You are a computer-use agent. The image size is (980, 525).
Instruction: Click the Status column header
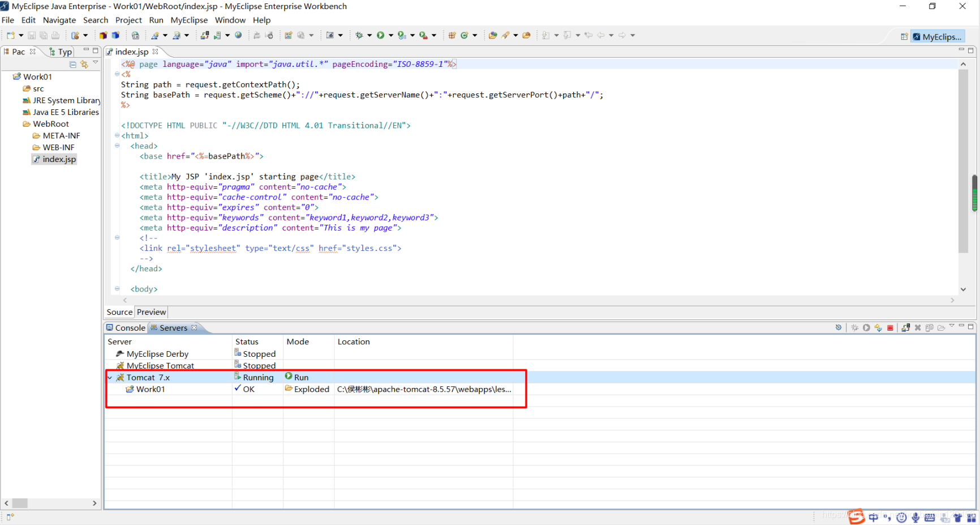tap(257, 342)
